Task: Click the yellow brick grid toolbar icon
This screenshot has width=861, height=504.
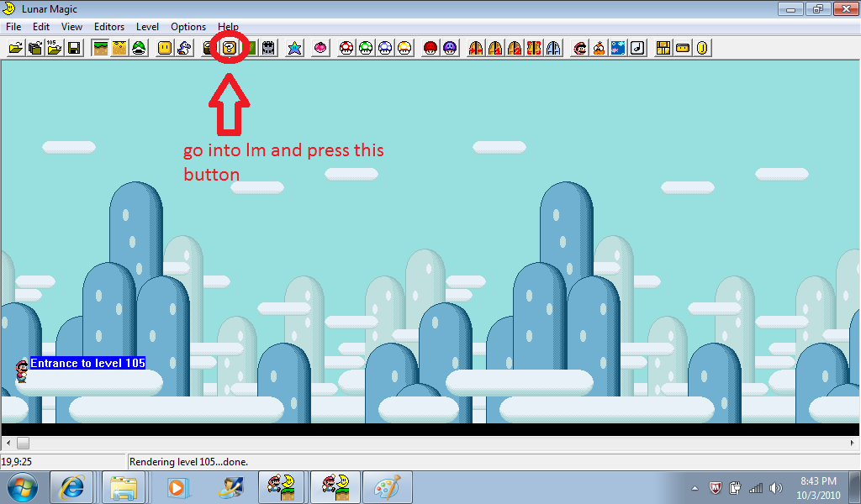Action: pos(664,48)
